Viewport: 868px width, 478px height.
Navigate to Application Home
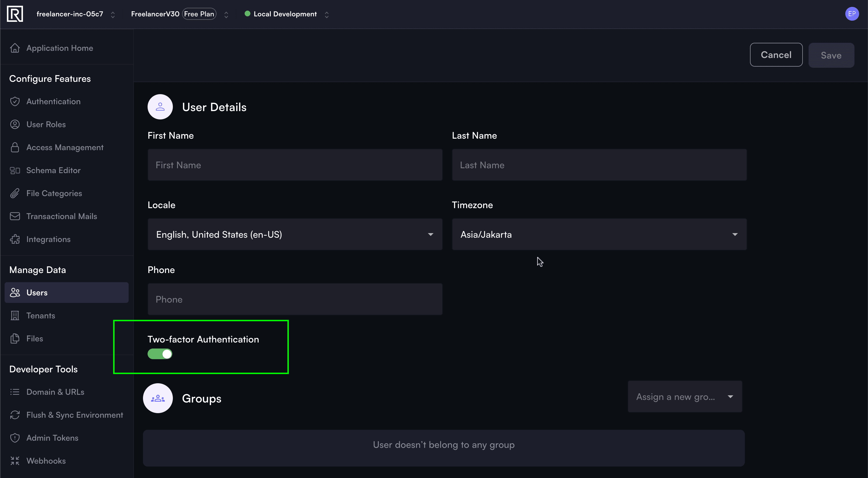click(x=59, y=48)
